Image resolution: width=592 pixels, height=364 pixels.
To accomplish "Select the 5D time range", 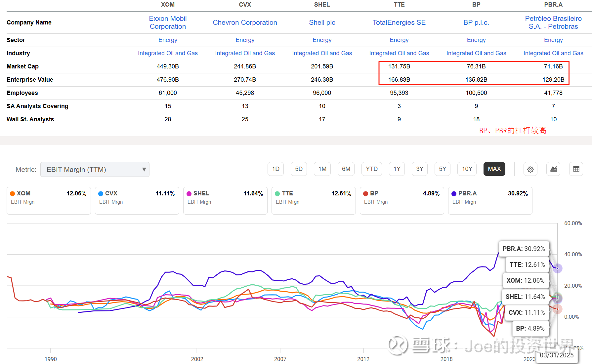I will point(299,169).
